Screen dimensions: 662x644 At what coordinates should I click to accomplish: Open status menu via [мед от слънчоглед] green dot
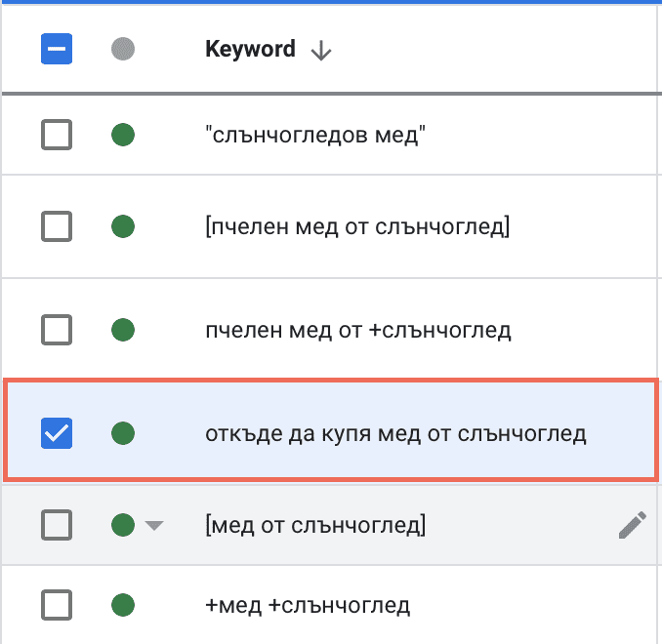[x=123, y=526]
